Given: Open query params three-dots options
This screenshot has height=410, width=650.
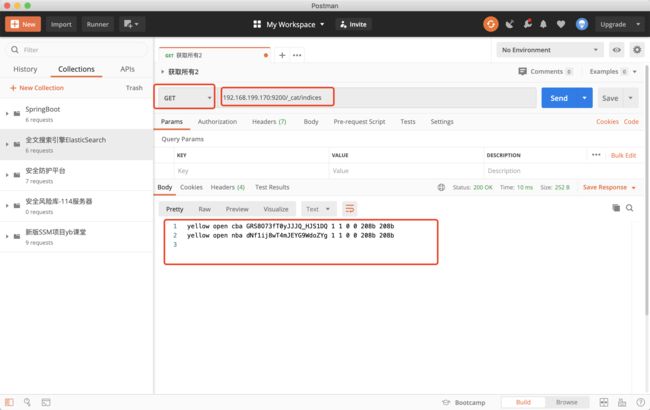Looking at the screenshot, I should (596, 155).
